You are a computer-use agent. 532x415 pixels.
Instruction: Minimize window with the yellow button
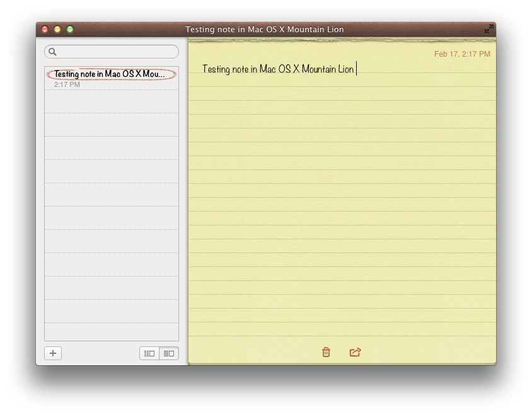57,30
